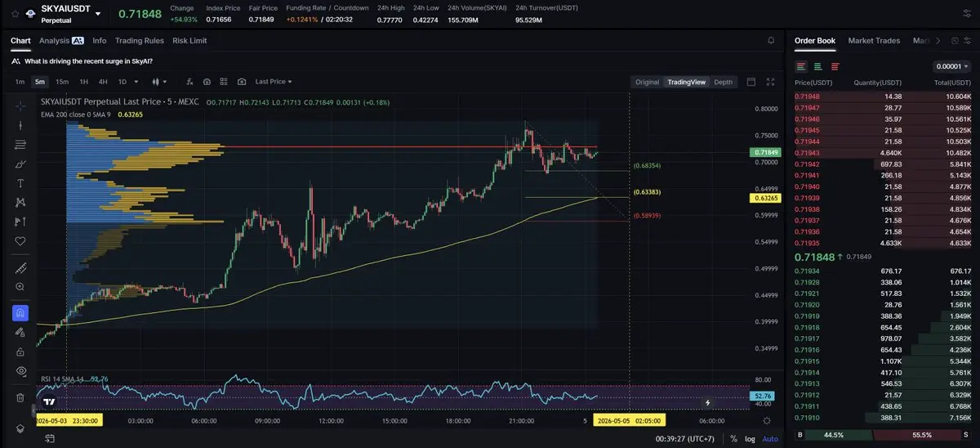Viewport: 980px width, 448px height.
Task: Enable Auto scale on the price axis
Action: (x=770, y=439)
